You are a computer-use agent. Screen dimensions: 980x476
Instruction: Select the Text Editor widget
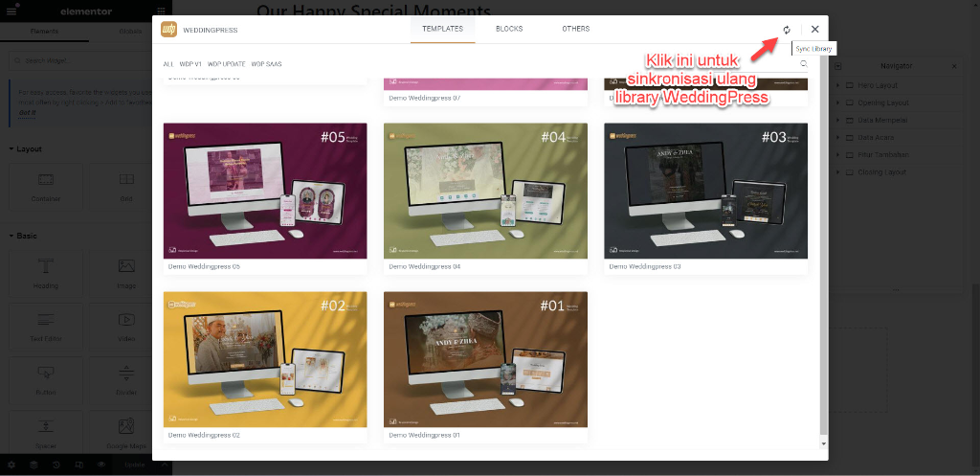click(x=46, y=328)
